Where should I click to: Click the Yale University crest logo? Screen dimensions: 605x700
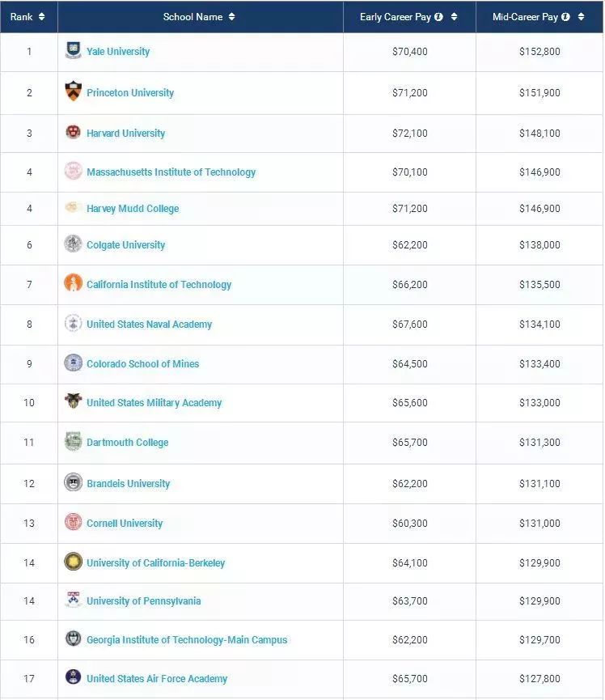point(73,51)
